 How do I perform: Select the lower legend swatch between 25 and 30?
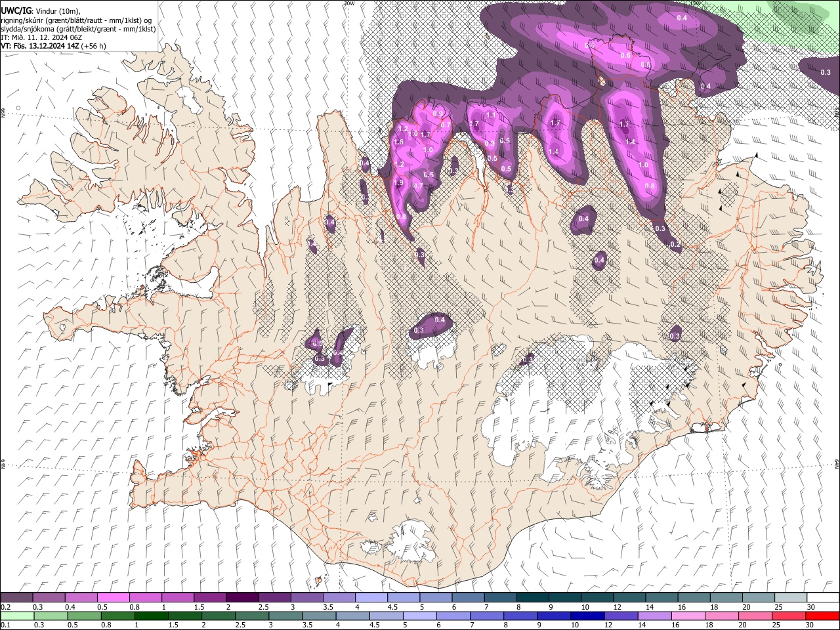[789, 616]
